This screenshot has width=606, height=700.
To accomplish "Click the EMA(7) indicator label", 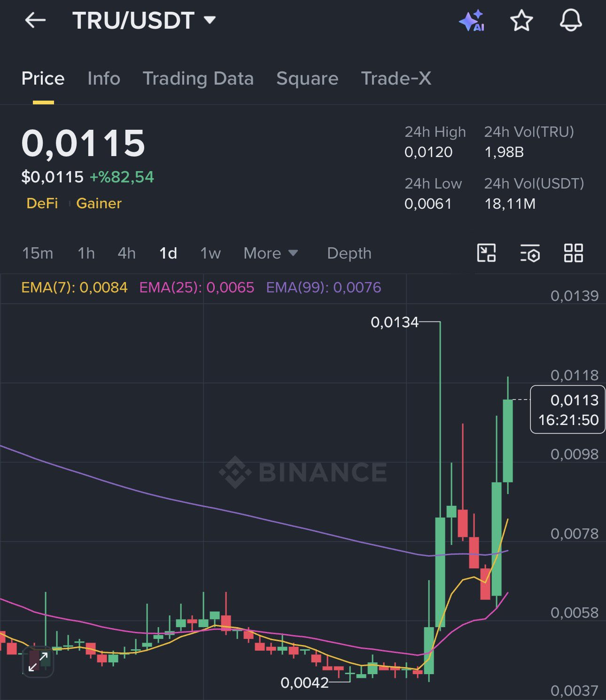I will click(x=74, y=287).
